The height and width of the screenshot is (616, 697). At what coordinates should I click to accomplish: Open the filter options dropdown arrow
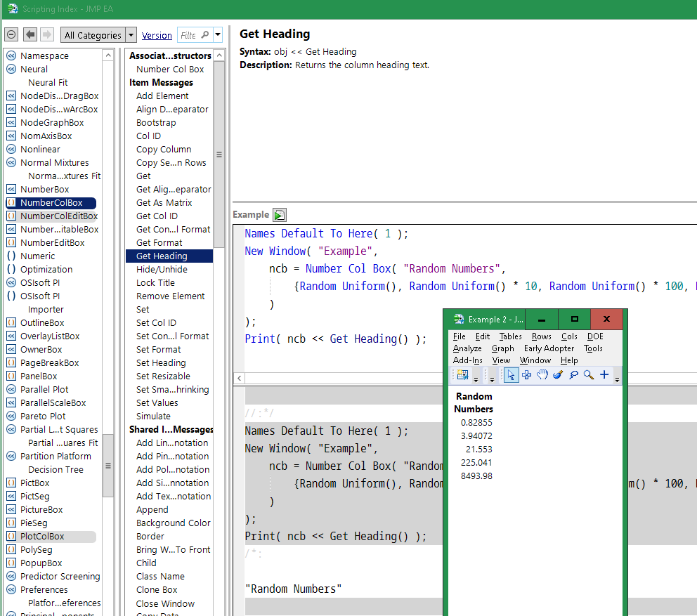tap(218, 35)
